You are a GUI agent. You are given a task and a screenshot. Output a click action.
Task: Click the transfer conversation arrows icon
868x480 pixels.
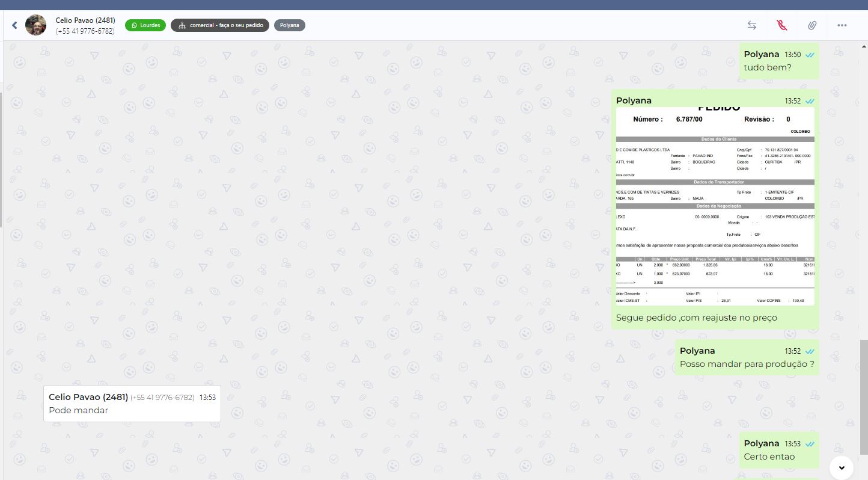click(x=751, y=25)
